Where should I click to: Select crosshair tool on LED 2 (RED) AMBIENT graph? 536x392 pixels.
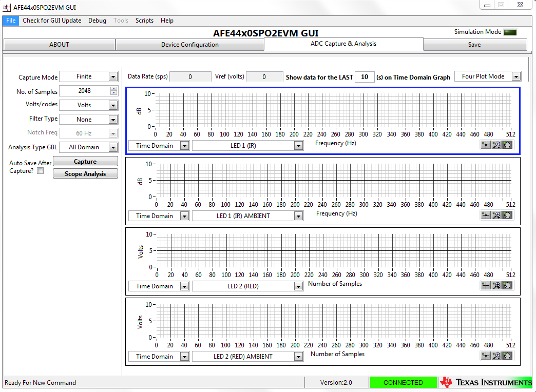tap(485, 356)
